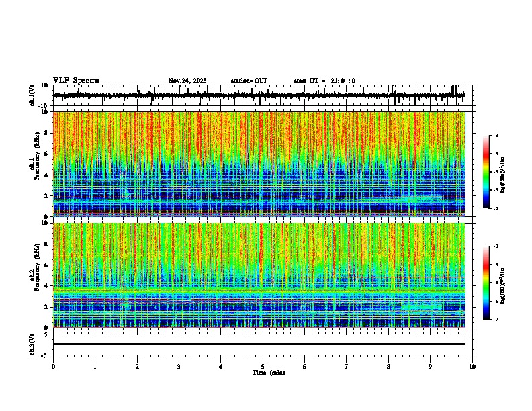The width and height of the screenshot is (532, 411).
Task: Click the 0 minute tick on time axis
Action: pos(53,367)
